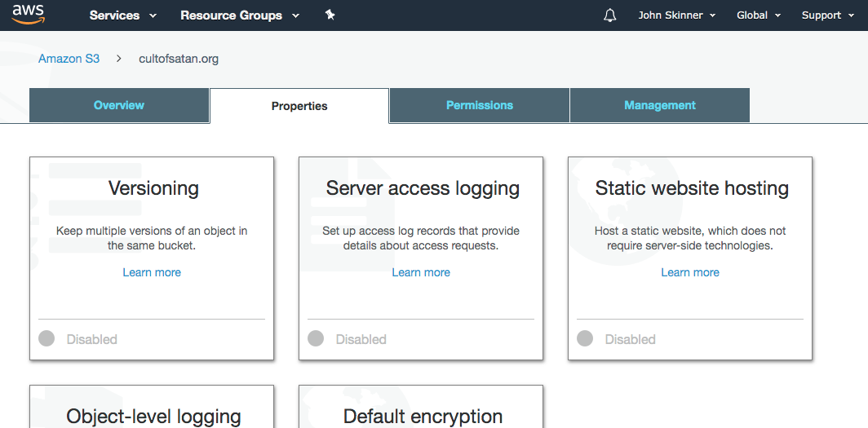Click Learn more under Server access logging
This screenshot has width=868, height=428.
[x=421, y=272]
